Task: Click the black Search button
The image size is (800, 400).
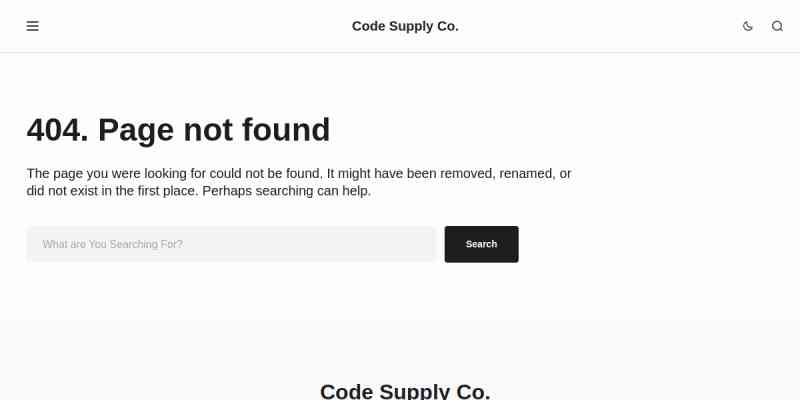Action: coord(481,244)
